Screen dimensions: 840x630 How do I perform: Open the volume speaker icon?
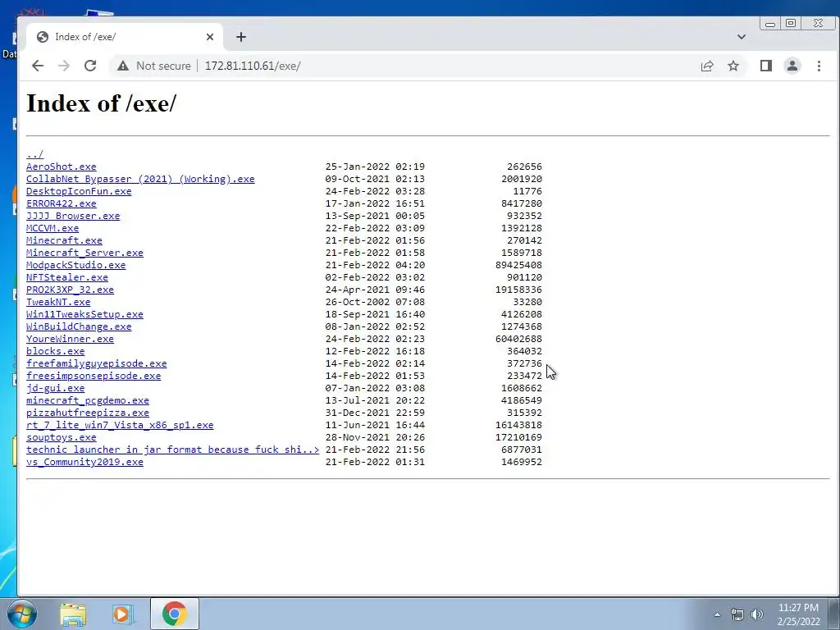757,614
